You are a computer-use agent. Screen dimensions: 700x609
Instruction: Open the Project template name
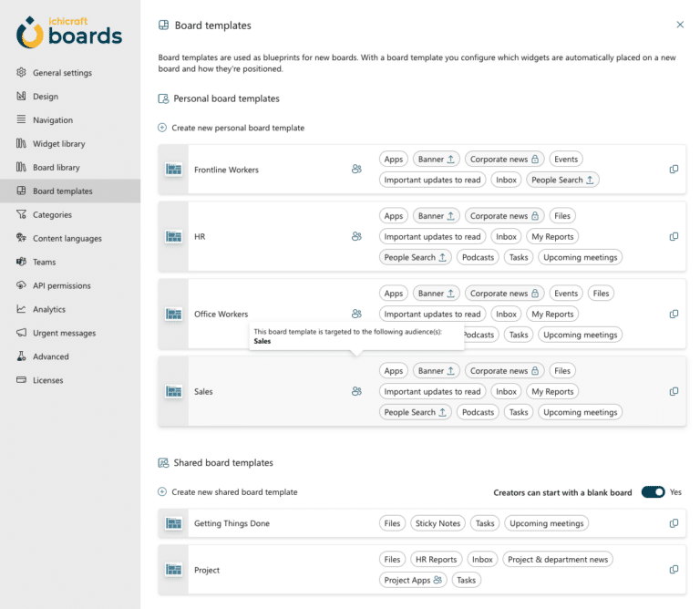207,570
